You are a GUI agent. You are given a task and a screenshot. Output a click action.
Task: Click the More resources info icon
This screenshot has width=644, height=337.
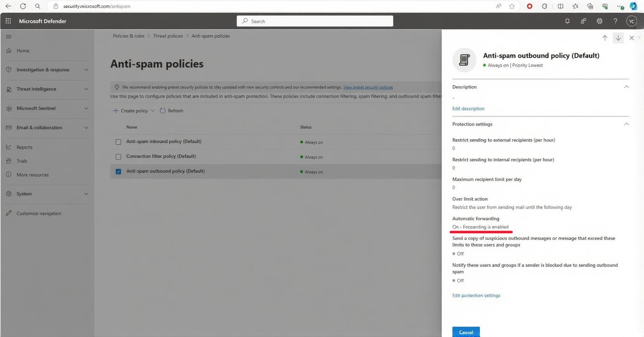pos(8,174)
